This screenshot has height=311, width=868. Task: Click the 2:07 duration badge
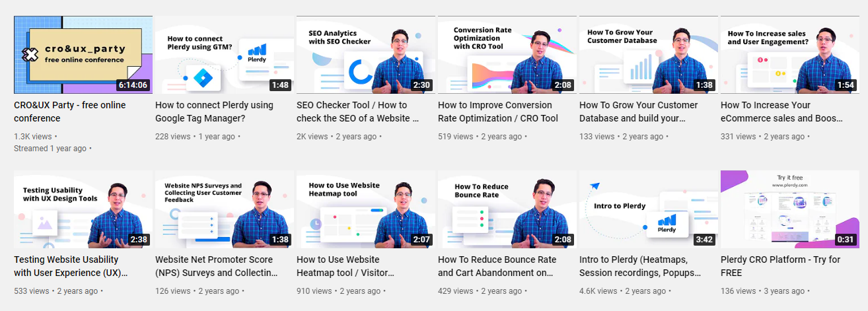(x=421, y=240)
